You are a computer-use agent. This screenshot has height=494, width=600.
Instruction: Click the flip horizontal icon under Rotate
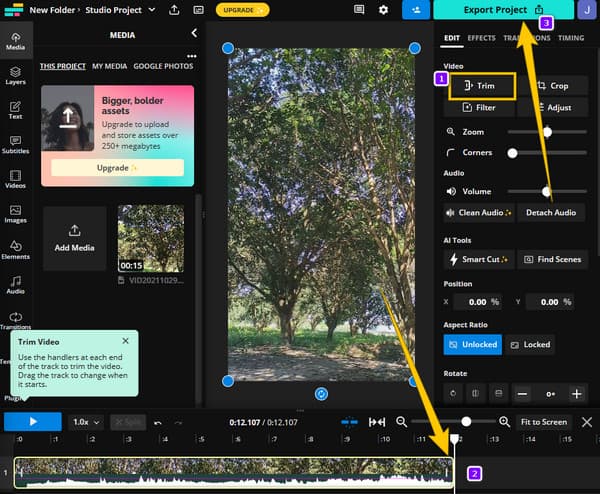pos(476,393)
